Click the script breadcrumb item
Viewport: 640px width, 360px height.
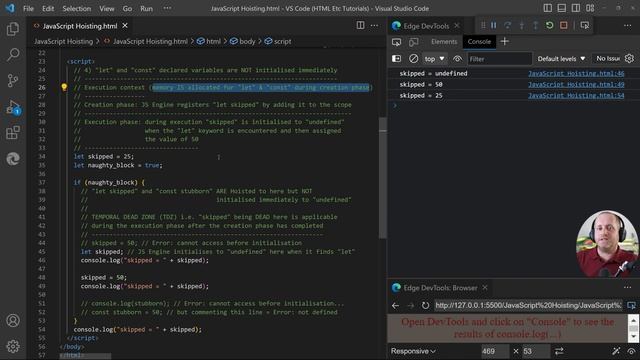coord(278,41)
